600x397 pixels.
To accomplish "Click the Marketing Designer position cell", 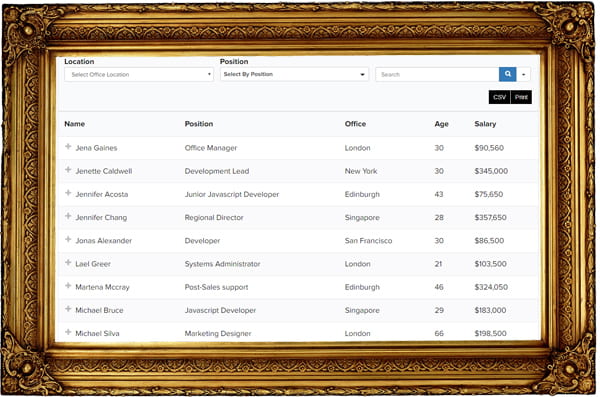I will (x=218, y=333).
